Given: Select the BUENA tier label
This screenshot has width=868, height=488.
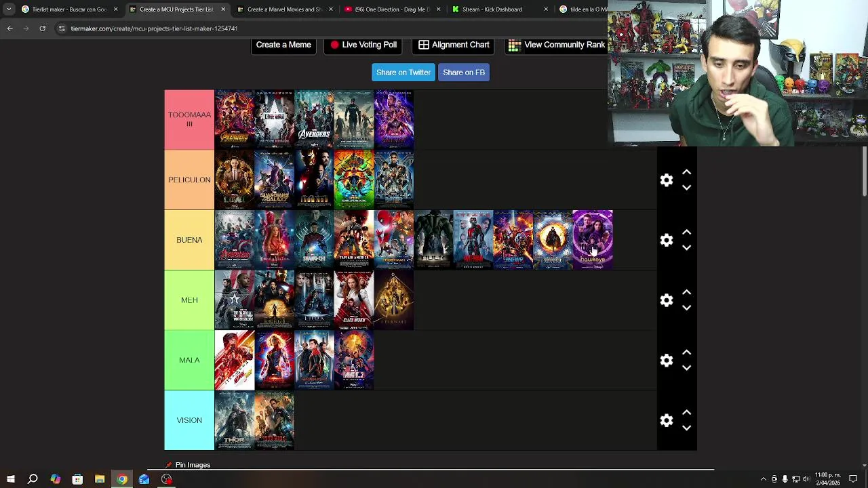Looking at the screenshot, I should 189,240.
